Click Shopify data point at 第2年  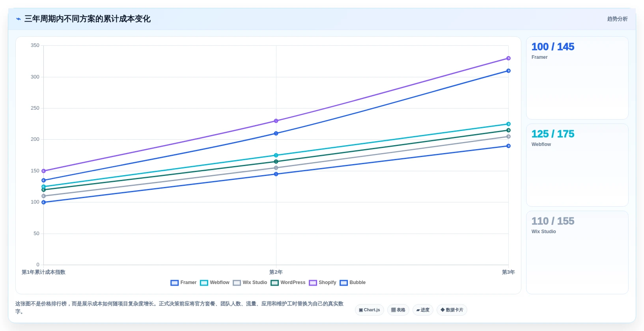click(276, 121)
